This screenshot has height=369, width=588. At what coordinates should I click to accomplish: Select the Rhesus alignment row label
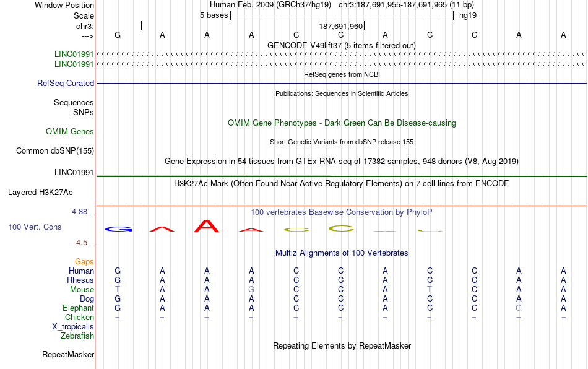coord(80,280)
